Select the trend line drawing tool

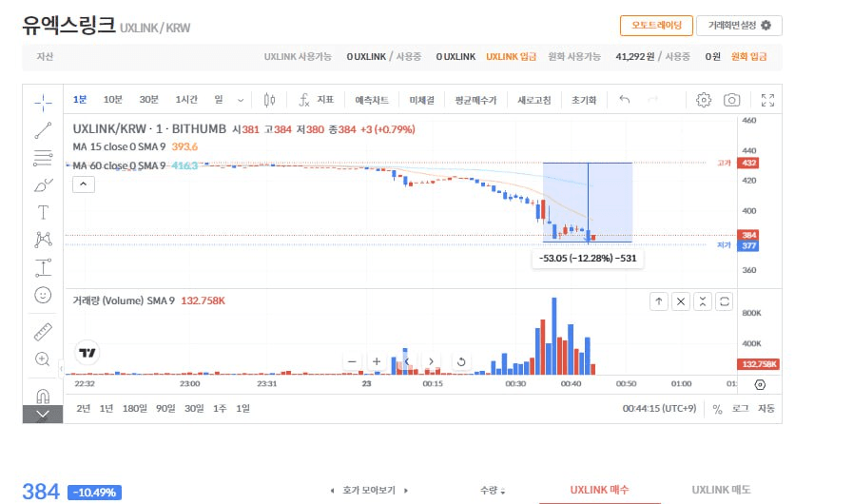43,130
